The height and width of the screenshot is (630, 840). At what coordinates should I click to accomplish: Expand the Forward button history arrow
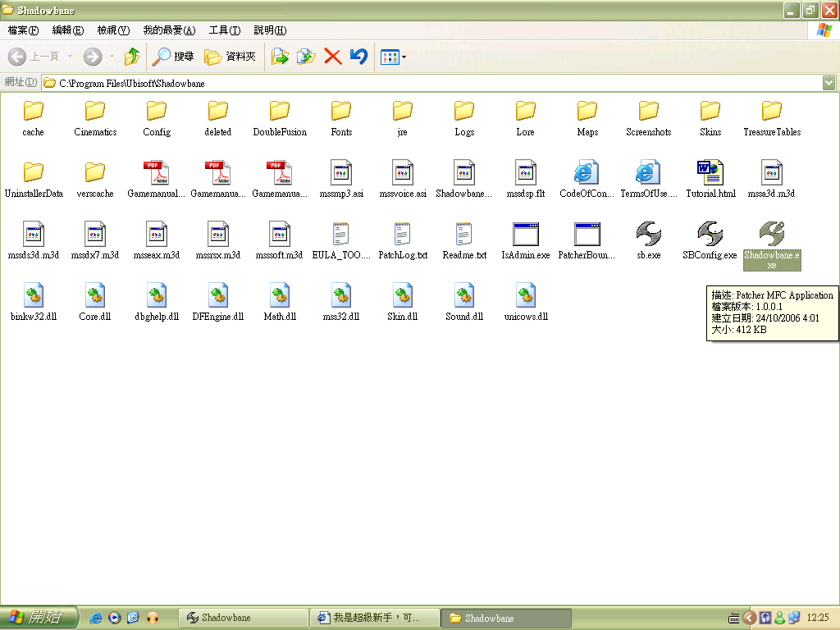tap(112, 57)
